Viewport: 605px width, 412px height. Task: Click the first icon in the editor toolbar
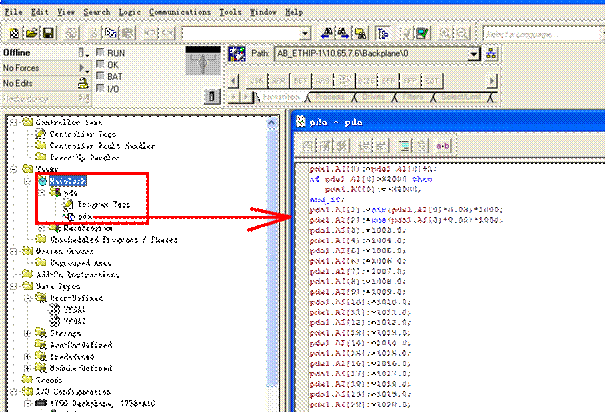click(x=307, y=146)
